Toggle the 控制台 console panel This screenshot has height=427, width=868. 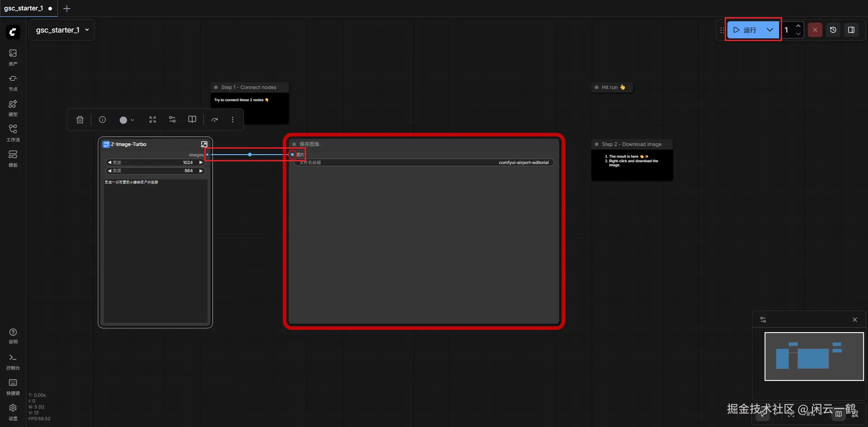click(x=13, y=361)
